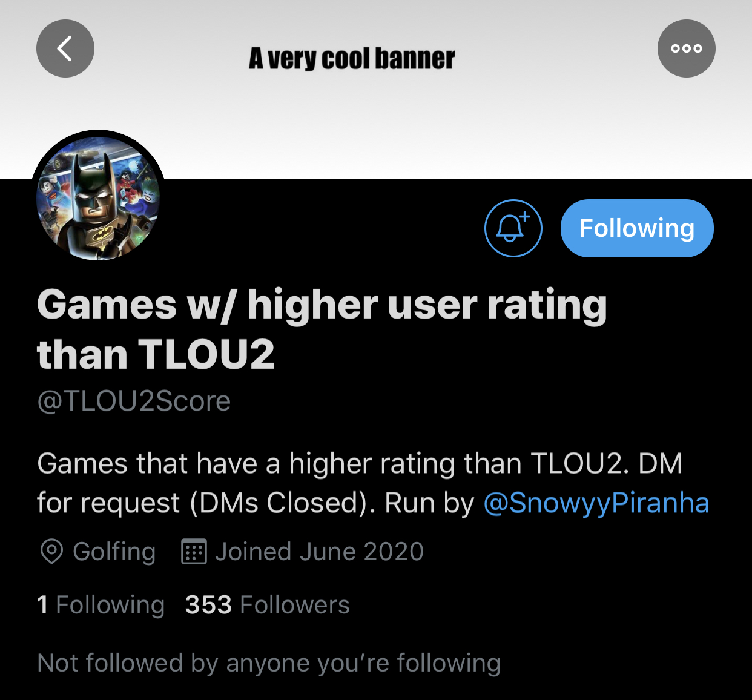
Task: Click the number 1 in following count
Action: point(42,605)
